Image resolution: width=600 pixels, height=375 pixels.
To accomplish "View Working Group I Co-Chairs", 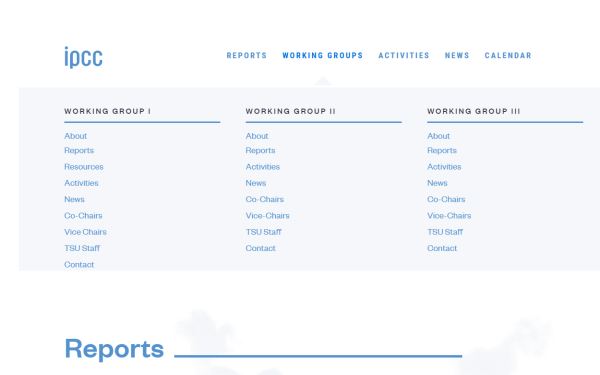I will click(83, 215).
